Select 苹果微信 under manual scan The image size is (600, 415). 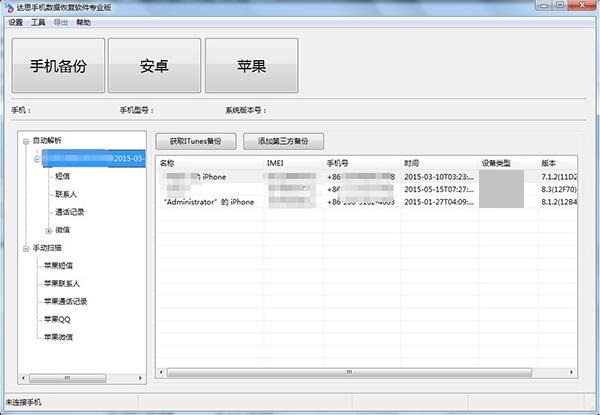[58, 337]
